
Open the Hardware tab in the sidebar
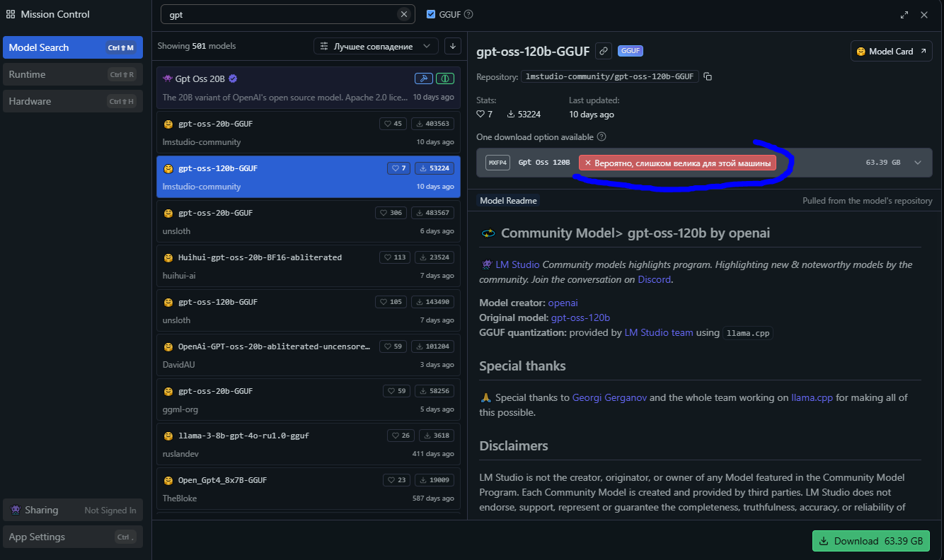tap(72, 101)
